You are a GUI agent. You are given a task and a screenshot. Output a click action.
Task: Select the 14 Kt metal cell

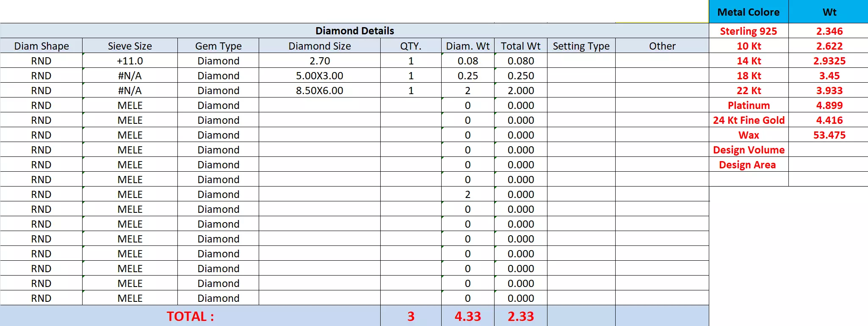tap(749, 61)
